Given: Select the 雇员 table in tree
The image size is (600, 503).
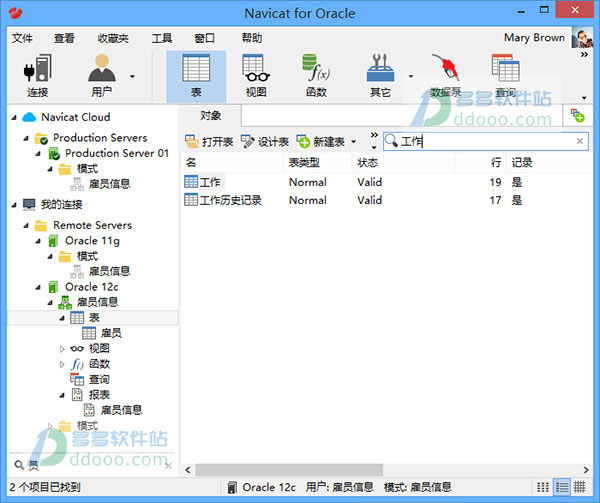Looking at the screenshot, I should click(111, 333).
